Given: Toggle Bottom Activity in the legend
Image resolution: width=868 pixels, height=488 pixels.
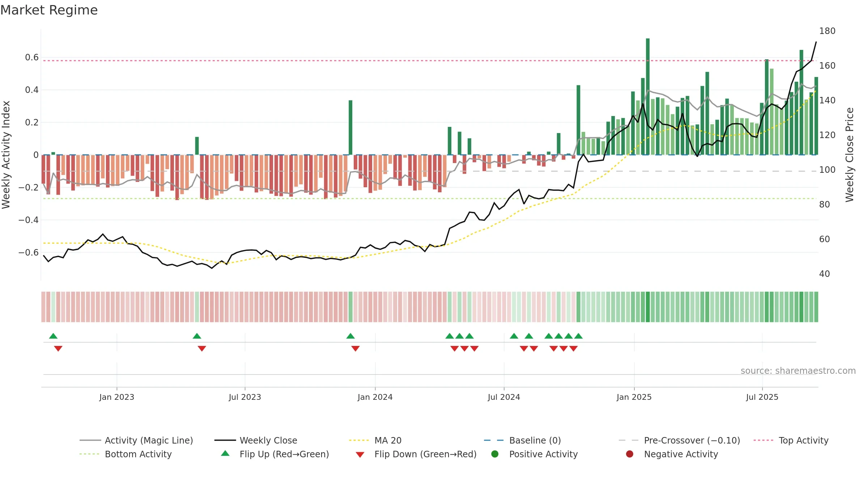Looking at the screenshot, I should coord(125,454).
